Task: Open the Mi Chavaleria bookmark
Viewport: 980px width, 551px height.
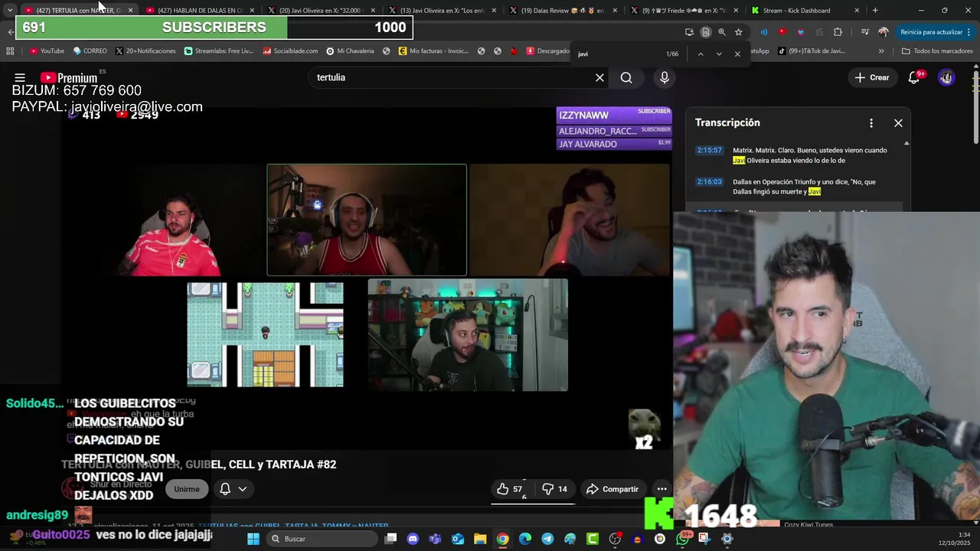Action: click(351, 51)
